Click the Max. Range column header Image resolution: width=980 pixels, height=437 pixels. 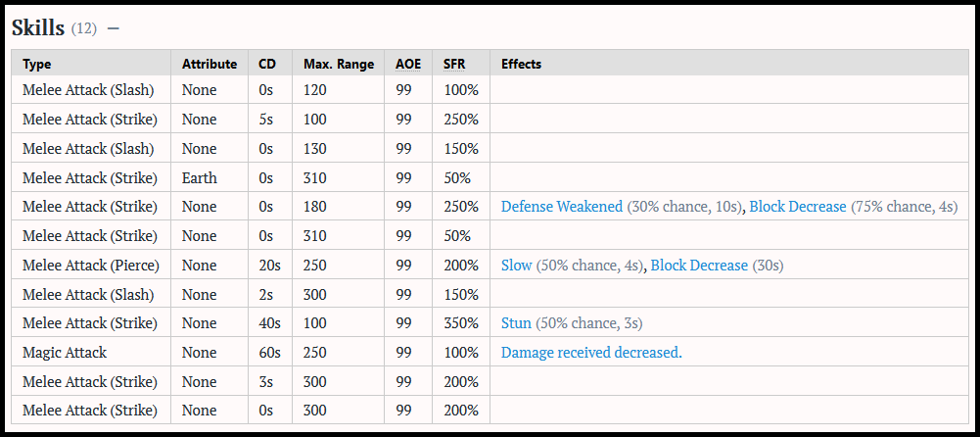tap(339, 64)
